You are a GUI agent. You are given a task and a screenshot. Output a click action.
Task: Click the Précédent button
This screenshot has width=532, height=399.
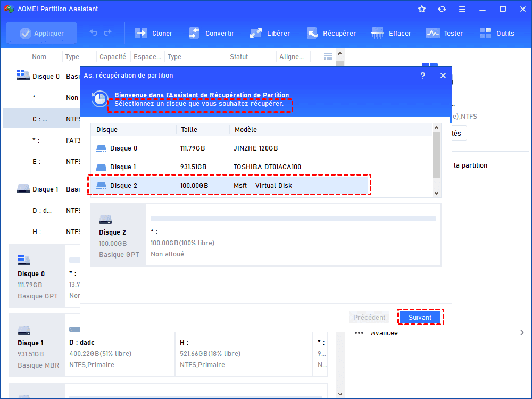click(x=369, y=317)
